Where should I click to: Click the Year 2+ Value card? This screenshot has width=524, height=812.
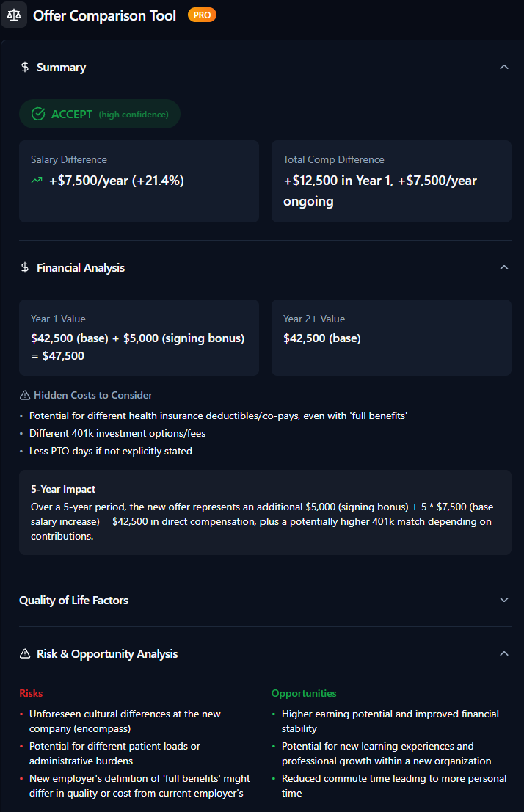(x=391, y=338)
